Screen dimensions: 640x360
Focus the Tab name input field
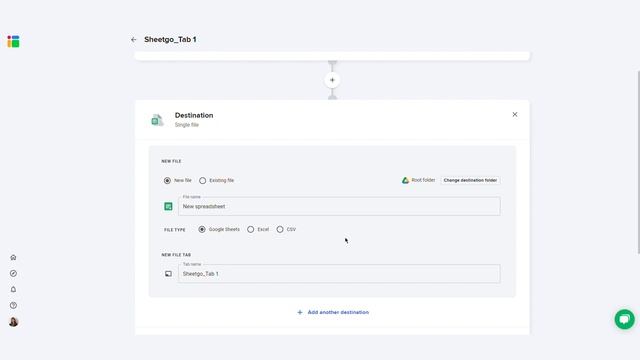point(339,273)
